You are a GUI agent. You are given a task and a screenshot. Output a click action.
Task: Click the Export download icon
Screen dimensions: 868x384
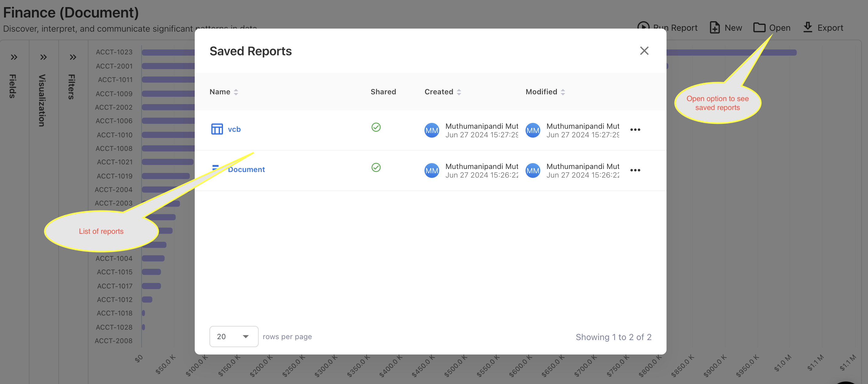807,27
